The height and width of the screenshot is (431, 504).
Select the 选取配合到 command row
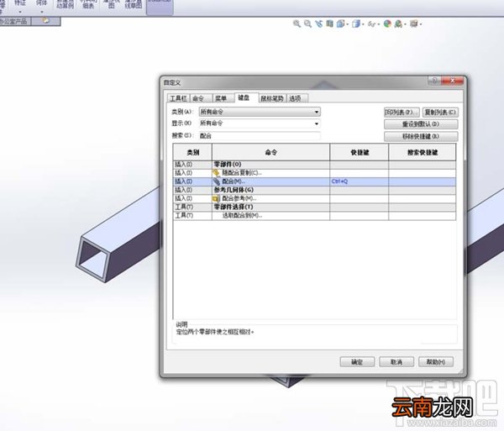click(314, 216)
